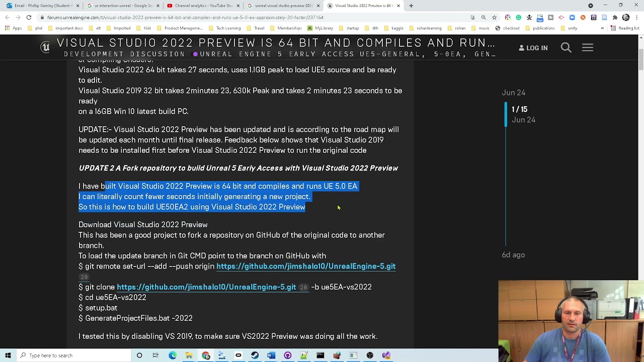Open the phd bookmarks folder
Viewport: 644px width, 362px height.
[35, 28]
